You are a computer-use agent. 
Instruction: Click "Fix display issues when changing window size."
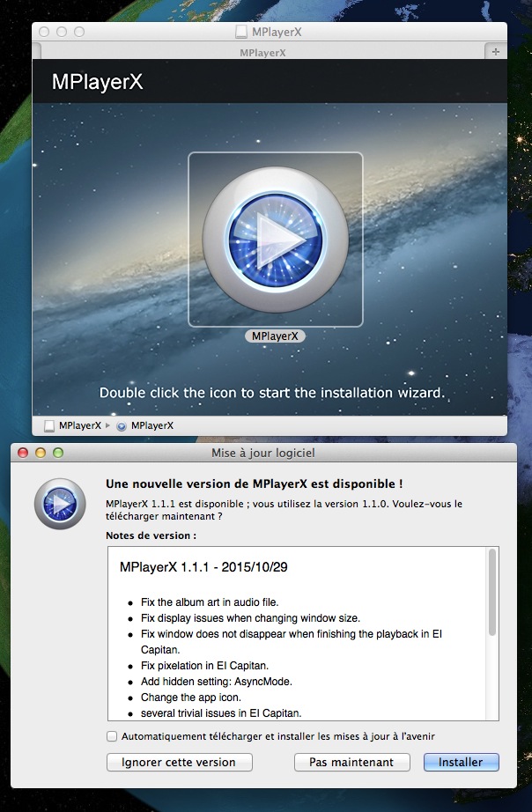251,618
